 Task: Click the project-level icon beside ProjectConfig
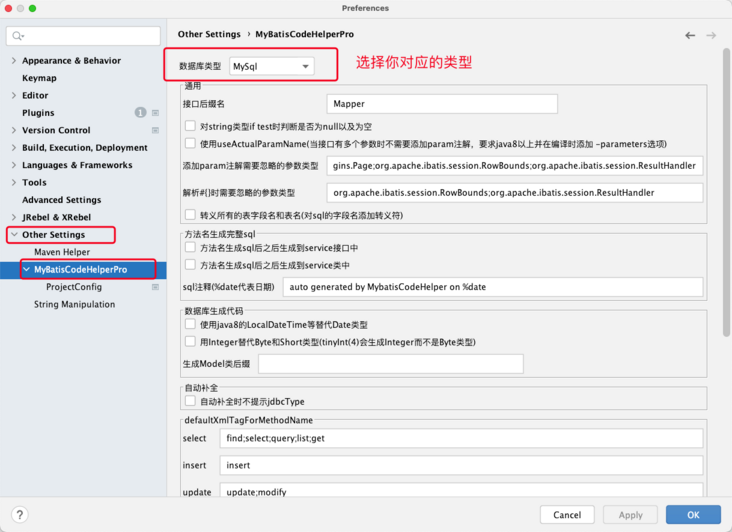click(x=155, y=287)
